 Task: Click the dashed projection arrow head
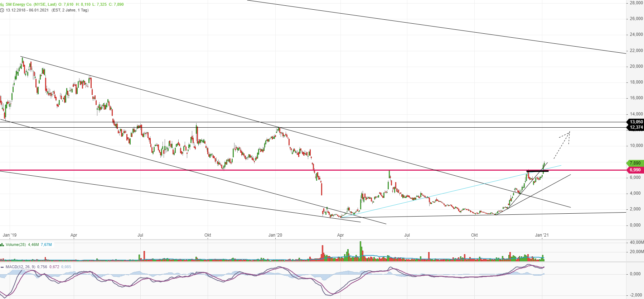568,133
